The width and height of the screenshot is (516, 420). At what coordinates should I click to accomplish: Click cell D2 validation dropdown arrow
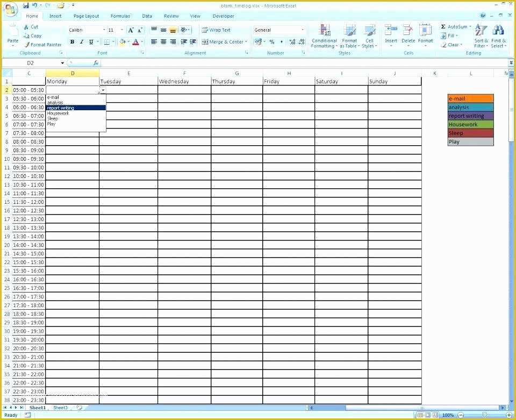pyautogui.click(x=103, y=90)
